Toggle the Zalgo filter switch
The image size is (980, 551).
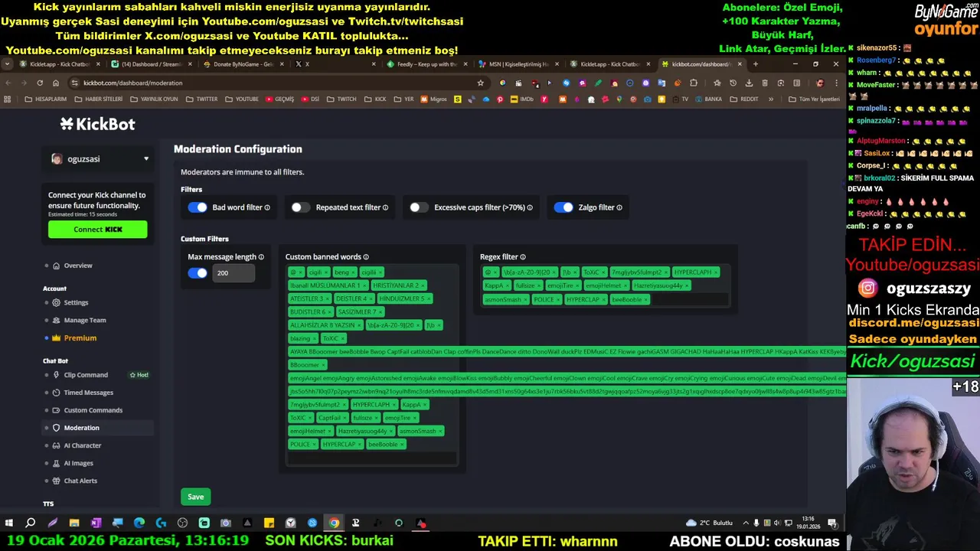[563, 207]
